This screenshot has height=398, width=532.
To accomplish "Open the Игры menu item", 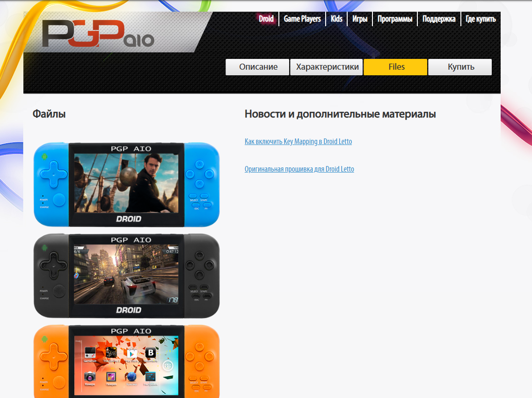I will point(360,19).
